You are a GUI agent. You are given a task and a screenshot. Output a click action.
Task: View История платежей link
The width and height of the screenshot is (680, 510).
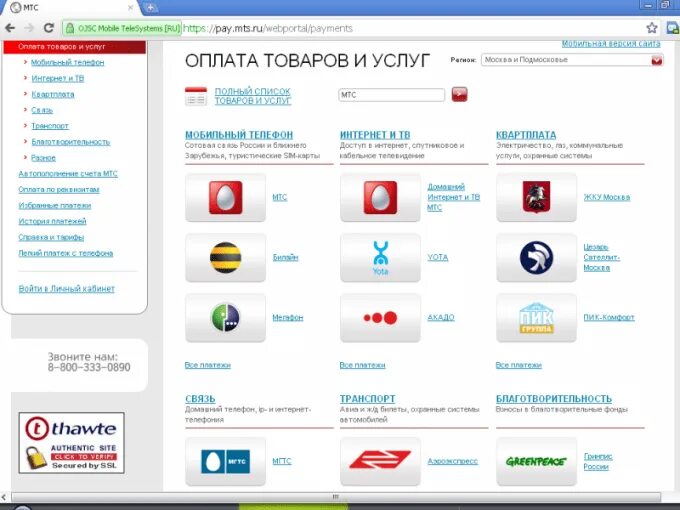[52, 222]
